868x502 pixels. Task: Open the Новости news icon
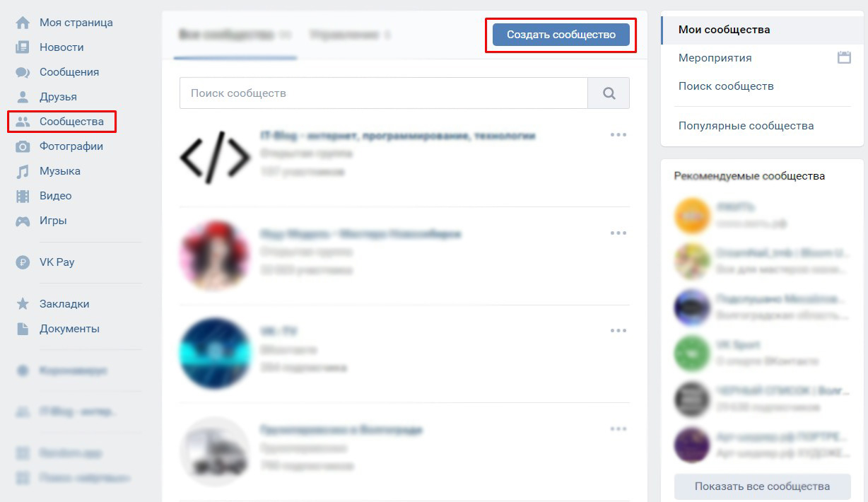click(x=23, y=47)
